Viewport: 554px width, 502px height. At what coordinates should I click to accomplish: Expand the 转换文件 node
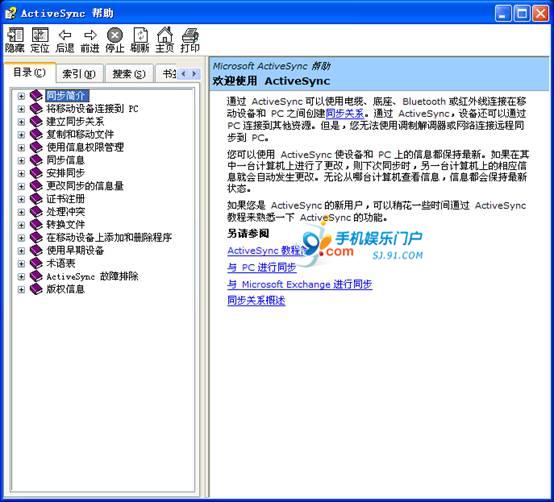pos(21,225)
